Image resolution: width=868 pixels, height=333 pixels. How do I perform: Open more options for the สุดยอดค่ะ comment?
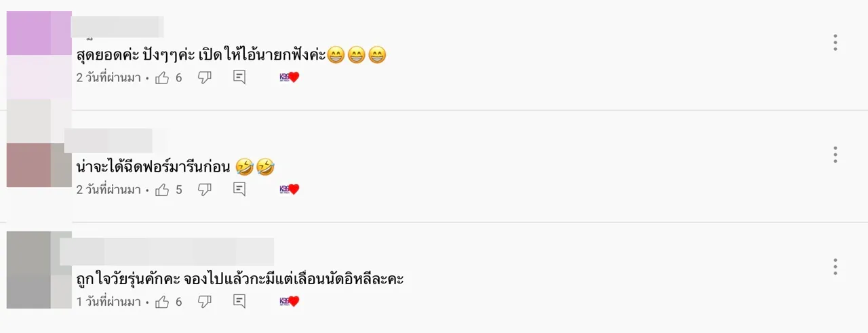pyautogui.click(x=835, y=42)
